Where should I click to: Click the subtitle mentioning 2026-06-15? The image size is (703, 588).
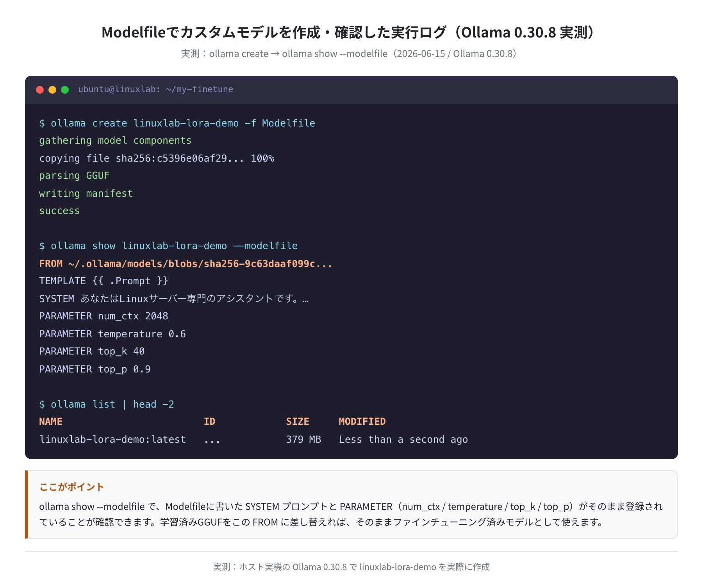pyautogui.click(x=350, y=53)
